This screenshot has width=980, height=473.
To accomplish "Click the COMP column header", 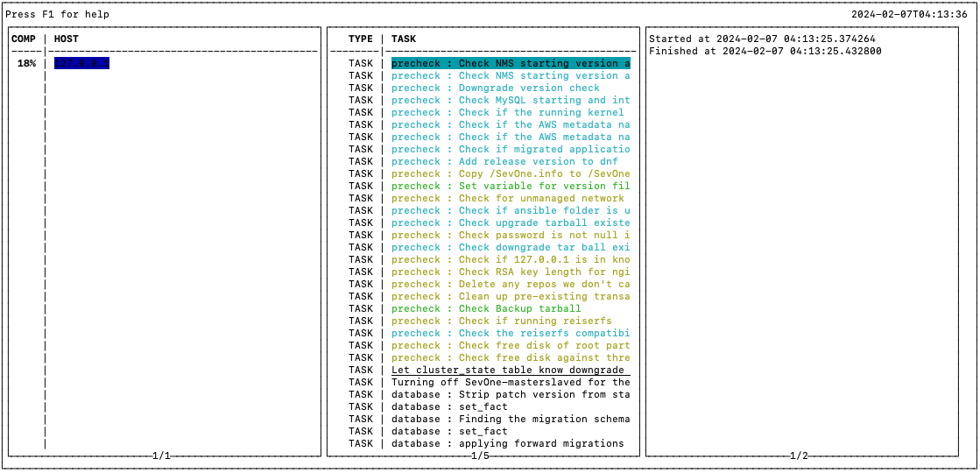I will [24, 39].
